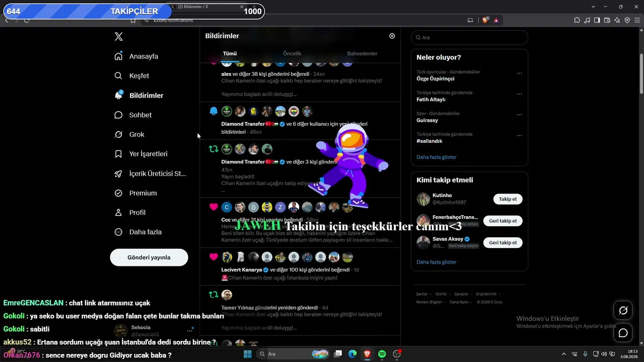Open Microsoft Edge from the taskbar

[x=353, y=354]
